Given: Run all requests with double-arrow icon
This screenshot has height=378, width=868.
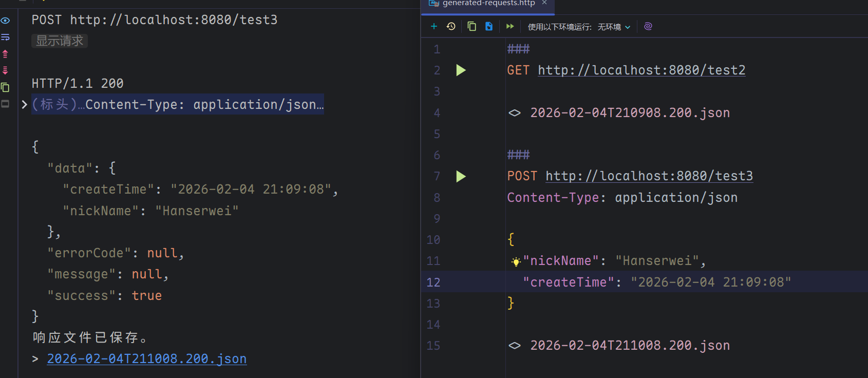Looking at the screenshot, I should point(510,26).
